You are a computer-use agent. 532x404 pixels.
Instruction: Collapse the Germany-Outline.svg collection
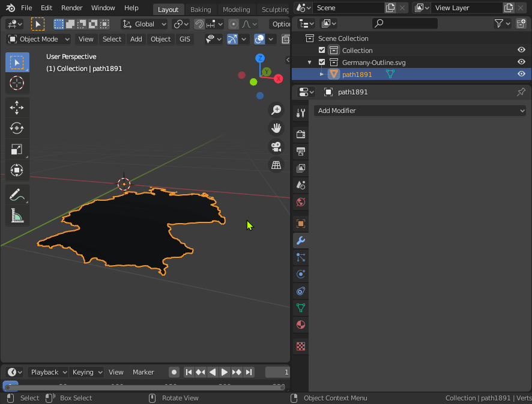(309, 62)
